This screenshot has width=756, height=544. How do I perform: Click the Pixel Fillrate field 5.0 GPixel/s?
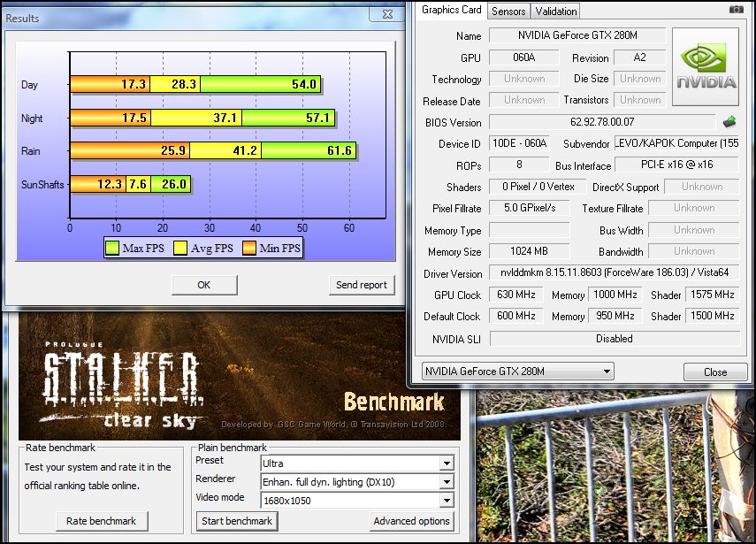(530, 208)
